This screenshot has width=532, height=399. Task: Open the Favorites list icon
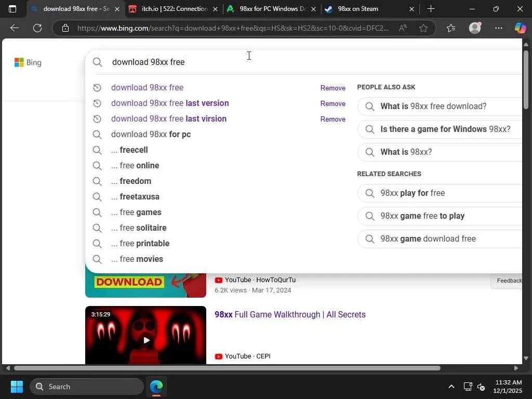click(451, 28)
